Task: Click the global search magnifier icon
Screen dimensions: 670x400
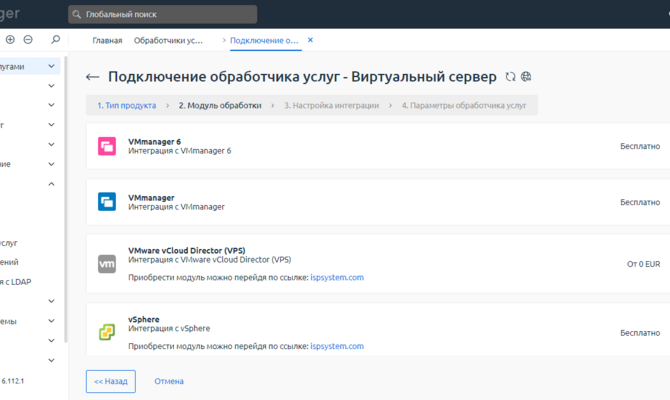Action: (76, 15)
